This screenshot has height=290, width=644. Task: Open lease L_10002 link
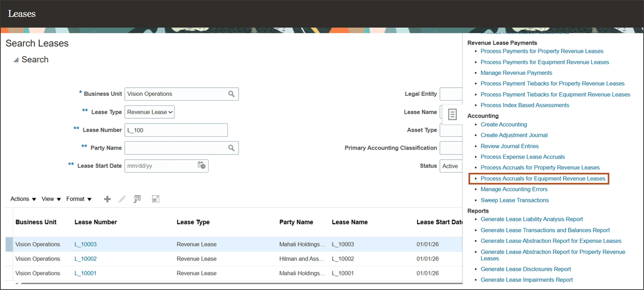click(86, 259)
